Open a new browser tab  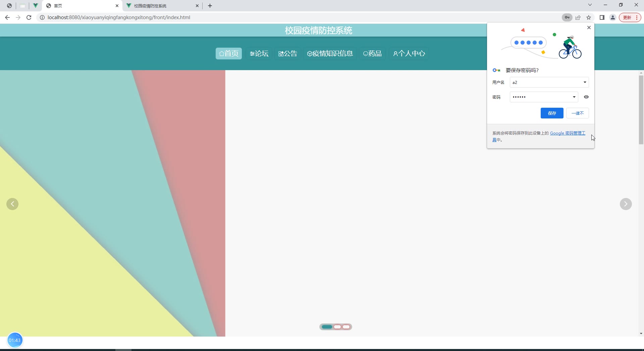210,6
